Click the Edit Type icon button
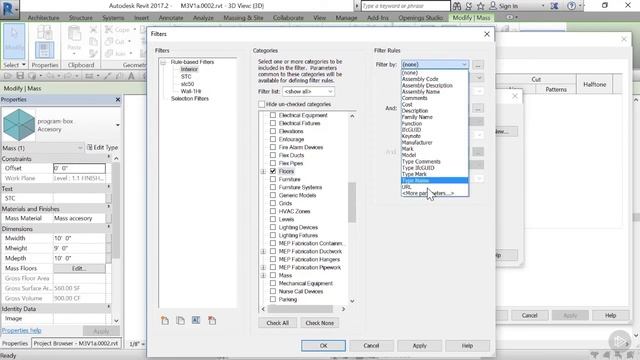Image resolution: width=640 pixels, height=360 pixels. coord(102,147)
